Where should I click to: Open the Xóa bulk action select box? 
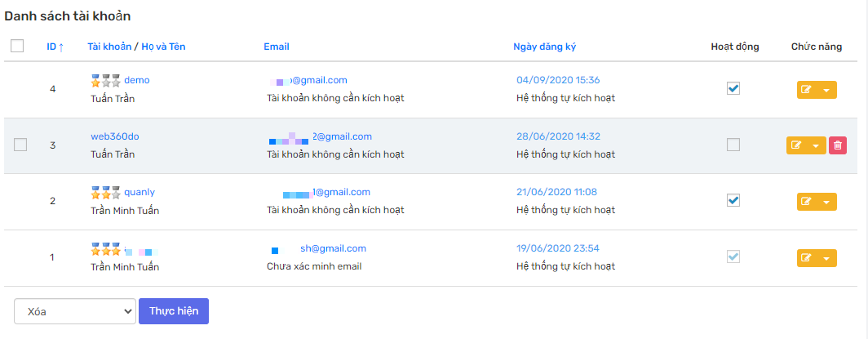coord(75,311)
